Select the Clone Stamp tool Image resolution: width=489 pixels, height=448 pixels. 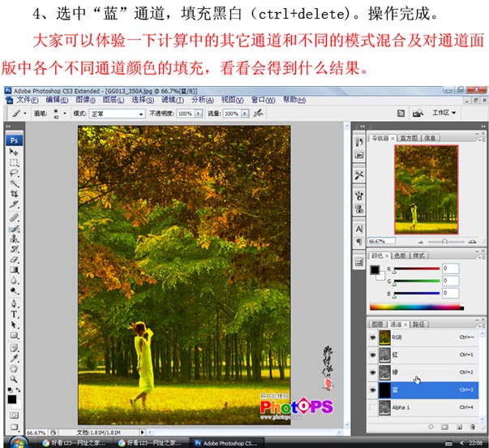click(x=14, y=239)
